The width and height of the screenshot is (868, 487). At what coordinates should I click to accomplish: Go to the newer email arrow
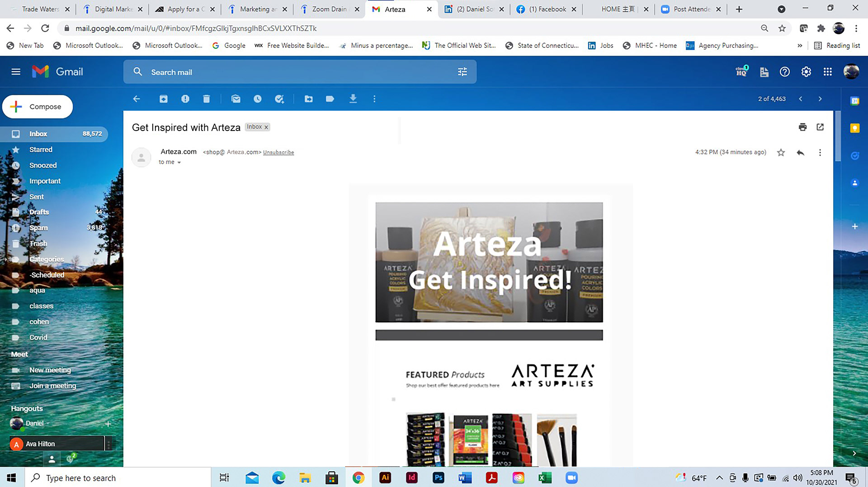pyautogui.click(x=801, y=98)
